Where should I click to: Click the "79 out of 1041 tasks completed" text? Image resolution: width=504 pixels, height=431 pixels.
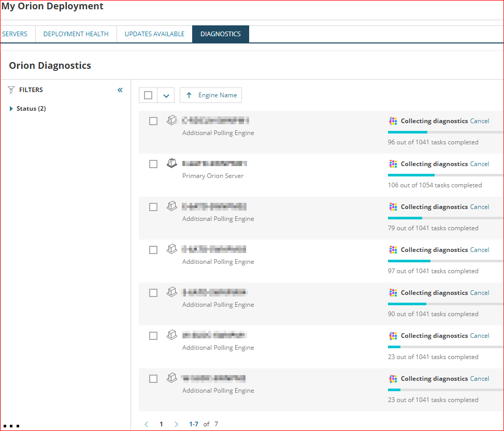tap(433, 228)
